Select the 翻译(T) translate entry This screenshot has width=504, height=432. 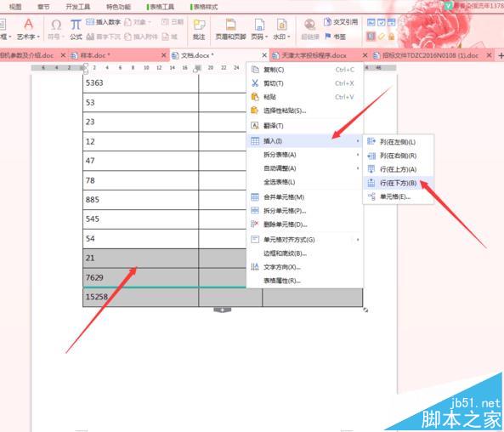point(305,126)
